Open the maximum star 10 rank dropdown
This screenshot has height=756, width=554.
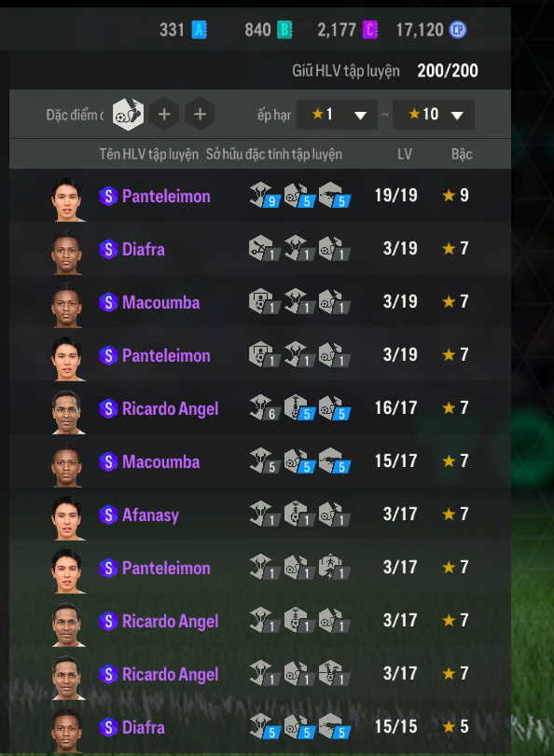(x=434, y=115)
